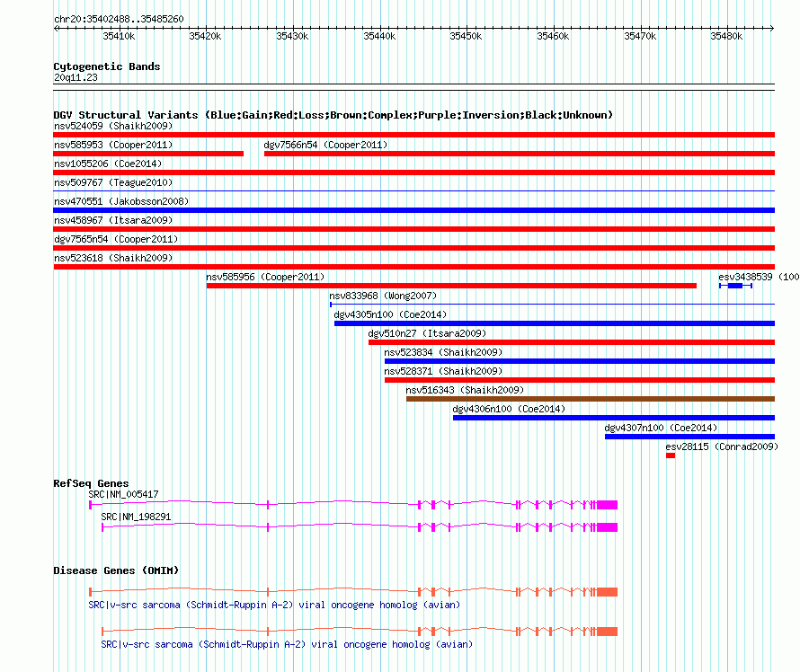Click the 35420k ruler tick label
This screenshot has height=672, width=800.
click(x=205, y=36)
